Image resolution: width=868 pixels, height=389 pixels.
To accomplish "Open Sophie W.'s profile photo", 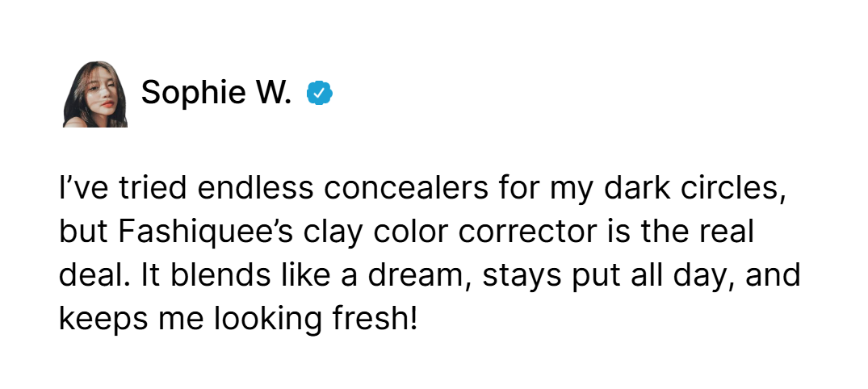I will pyautogui.click(x=95, y=94).
